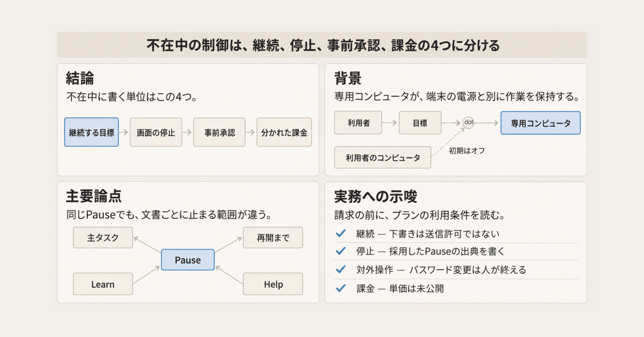Click the checkmark beside 対外操作 item
Screen dimensions: 644x337
point(341,270)
